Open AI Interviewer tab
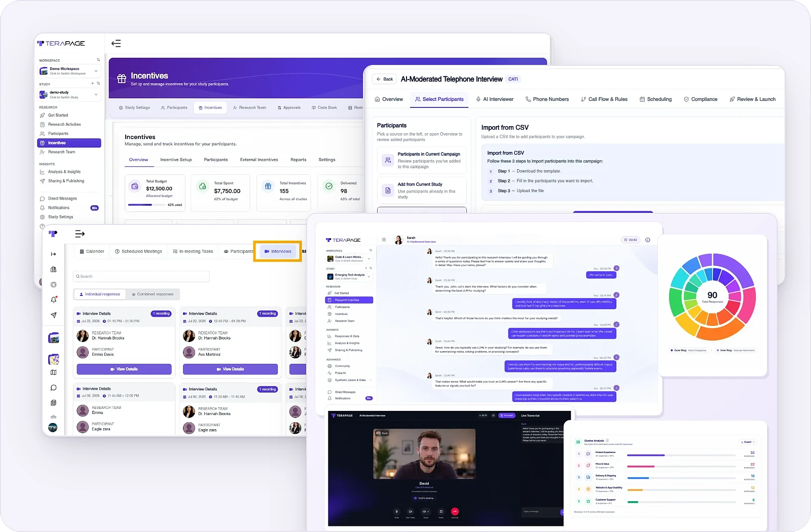 495,99
